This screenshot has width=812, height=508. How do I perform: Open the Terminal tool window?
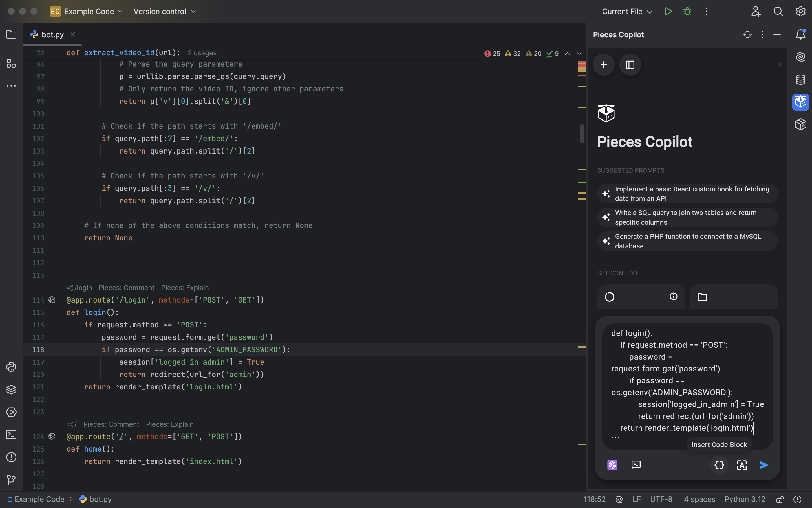click(x=11, y=435)
